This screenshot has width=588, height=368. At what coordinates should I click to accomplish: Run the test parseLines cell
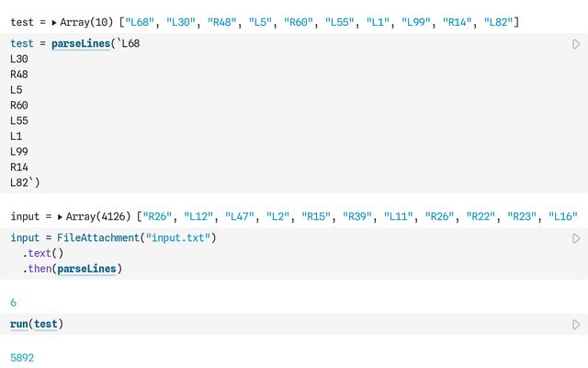(x=576, y=44)
